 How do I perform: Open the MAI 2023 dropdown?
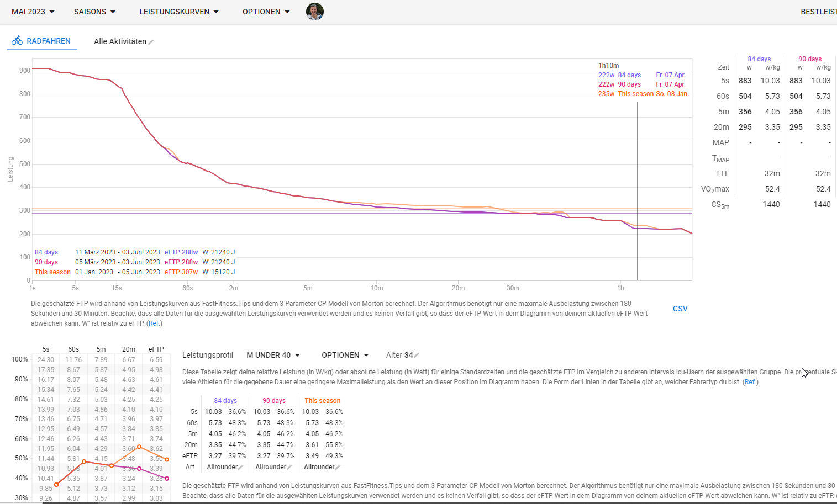click(33, 12)
